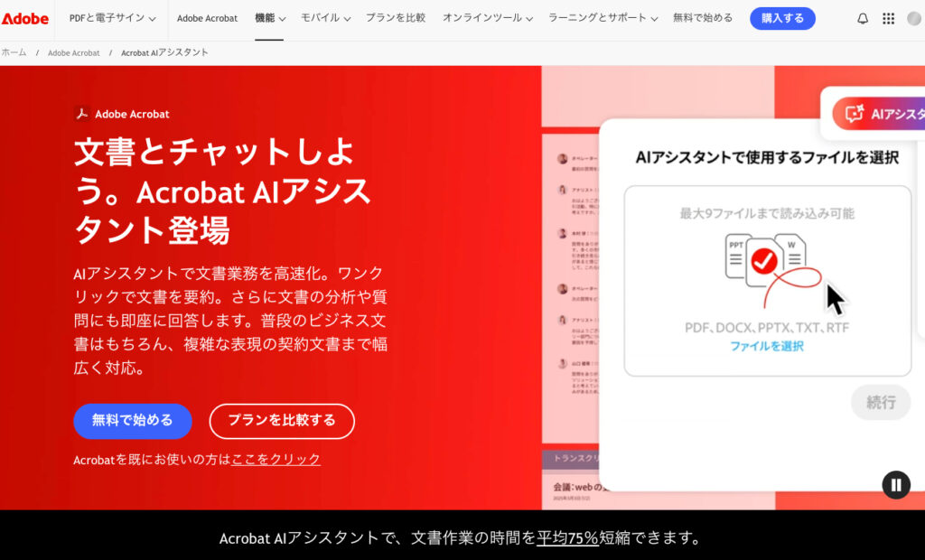Viewport: 925px width, 560px height.
Task: Open the notifications bell icon
Action: click(863, 18)
